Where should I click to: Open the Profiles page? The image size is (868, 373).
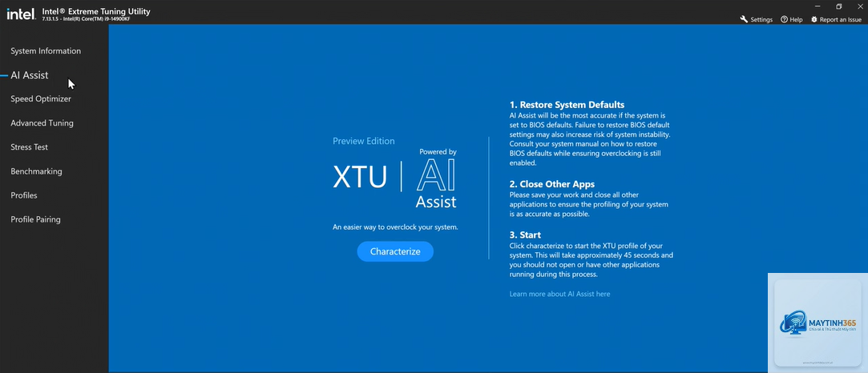tap(24, 195)
